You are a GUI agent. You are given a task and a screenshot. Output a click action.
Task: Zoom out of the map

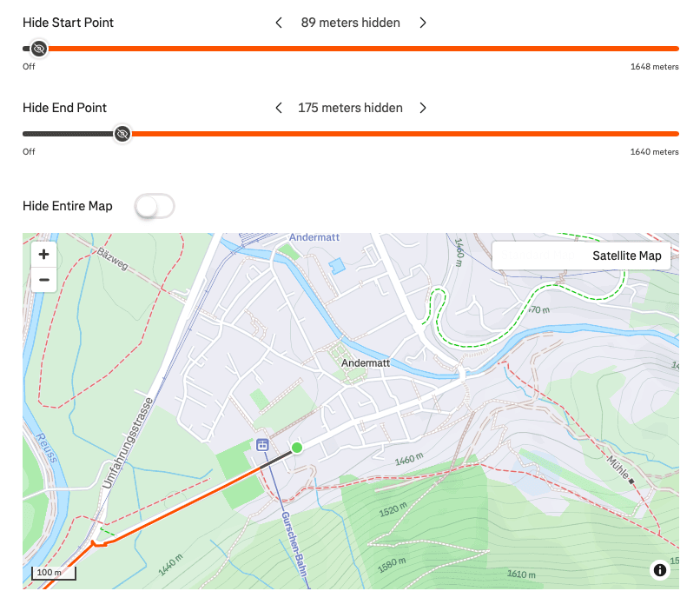43,280
